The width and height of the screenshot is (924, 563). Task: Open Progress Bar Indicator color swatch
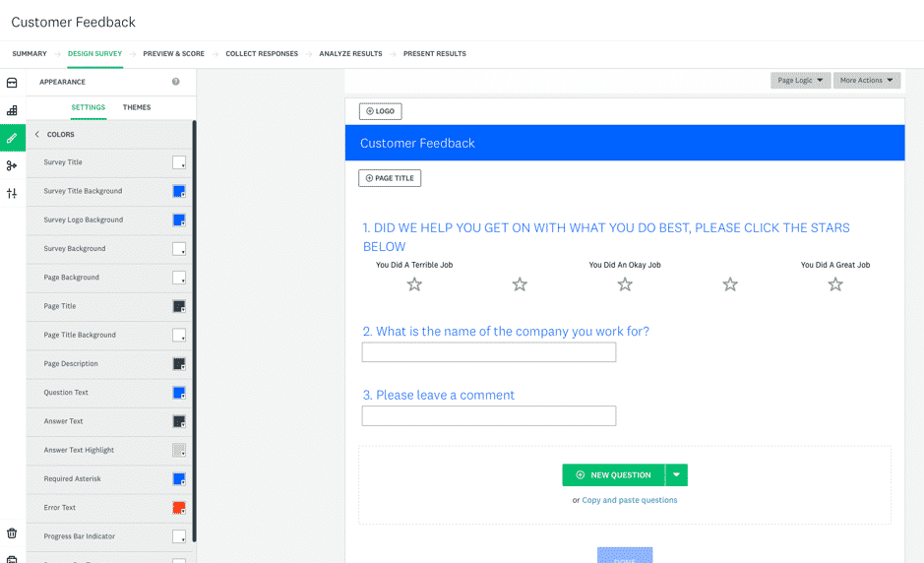[179, 537]
